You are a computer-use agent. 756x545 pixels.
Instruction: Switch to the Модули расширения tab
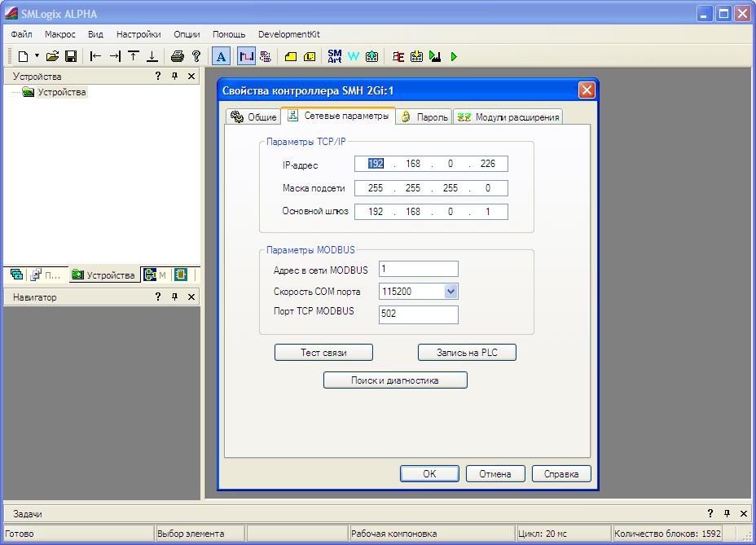[508, 116]
